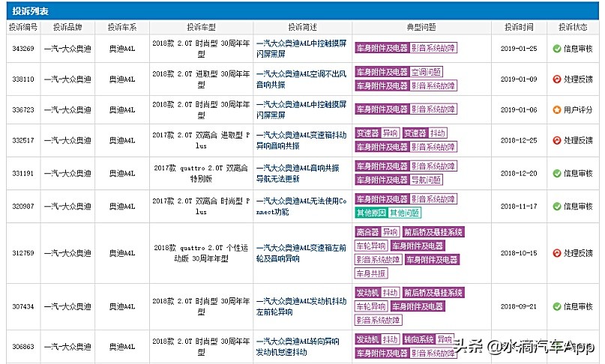Click complaint number 312759

(23, 253)
